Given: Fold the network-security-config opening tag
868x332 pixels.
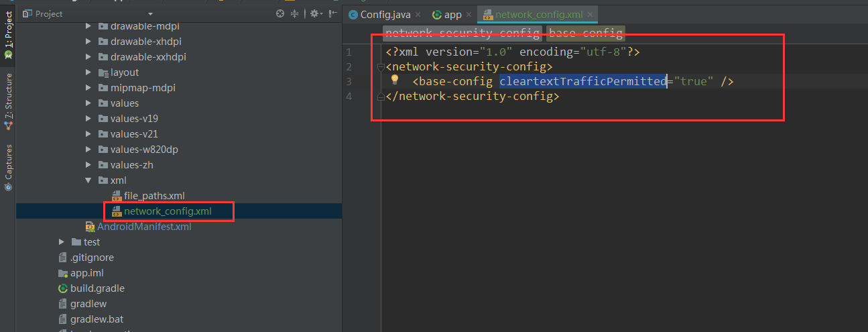Looking at the screenshot, I should point(381,66).
